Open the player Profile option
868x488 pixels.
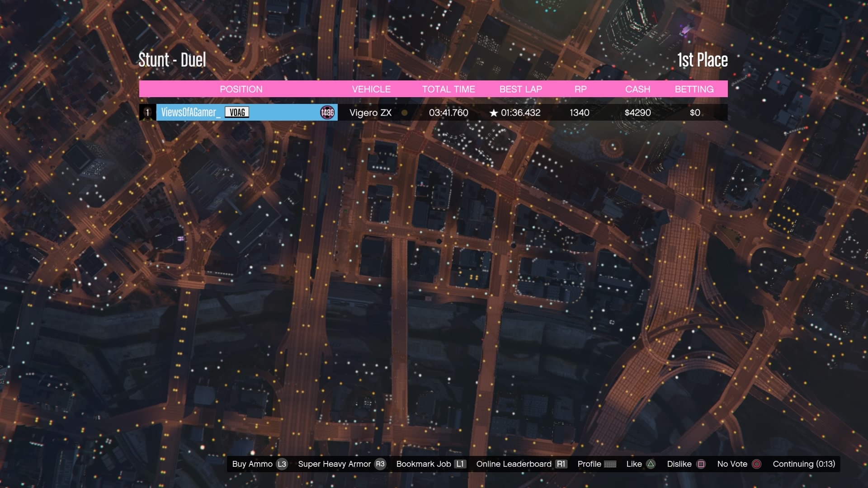[x=590, y=464]
